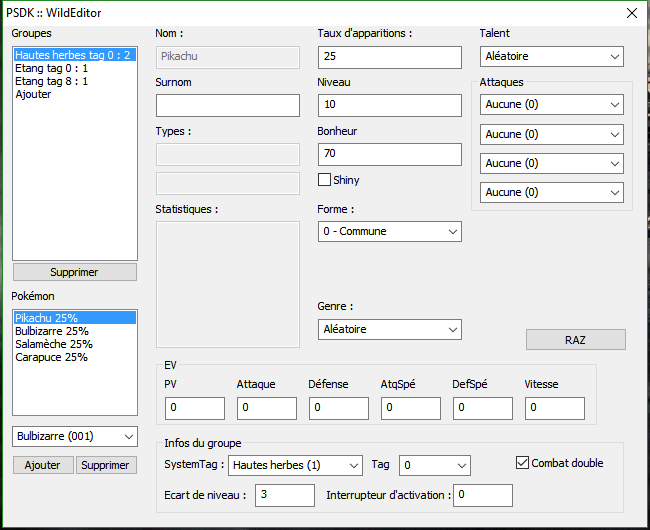
Task: Focus the Niveau input field
Action: click(x=390, y=105)
